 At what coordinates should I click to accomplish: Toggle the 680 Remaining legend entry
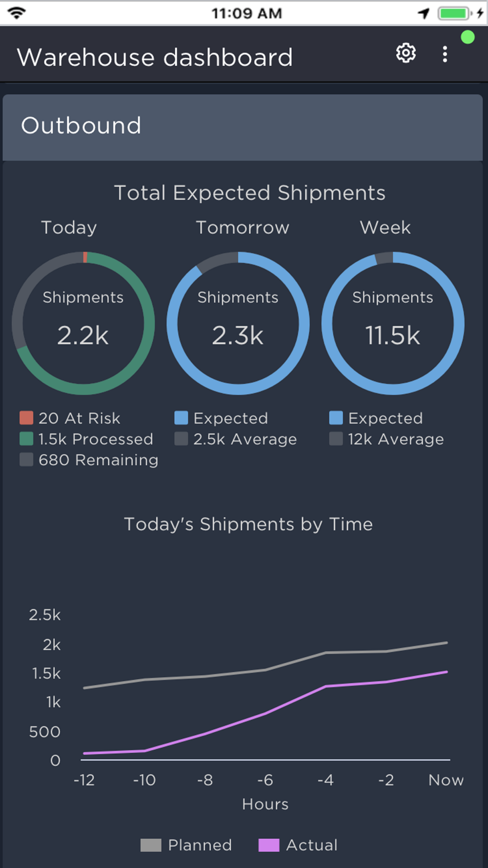[89, 460]
